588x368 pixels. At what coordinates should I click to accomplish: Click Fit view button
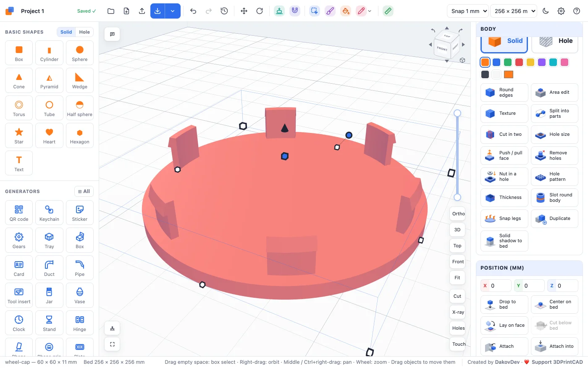pyautogui.click(x=457, y=278)
